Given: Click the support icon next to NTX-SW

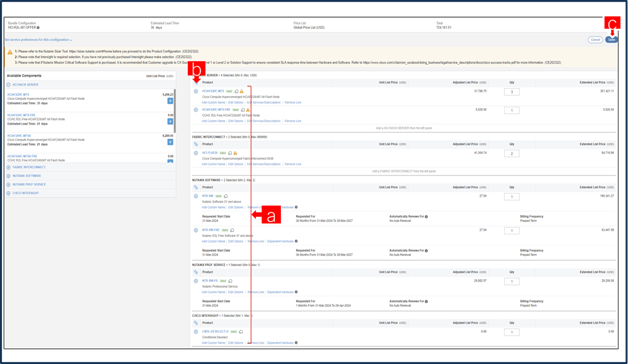Looking at the screenshot, I should pyautogui.click(x=226, y=196).
